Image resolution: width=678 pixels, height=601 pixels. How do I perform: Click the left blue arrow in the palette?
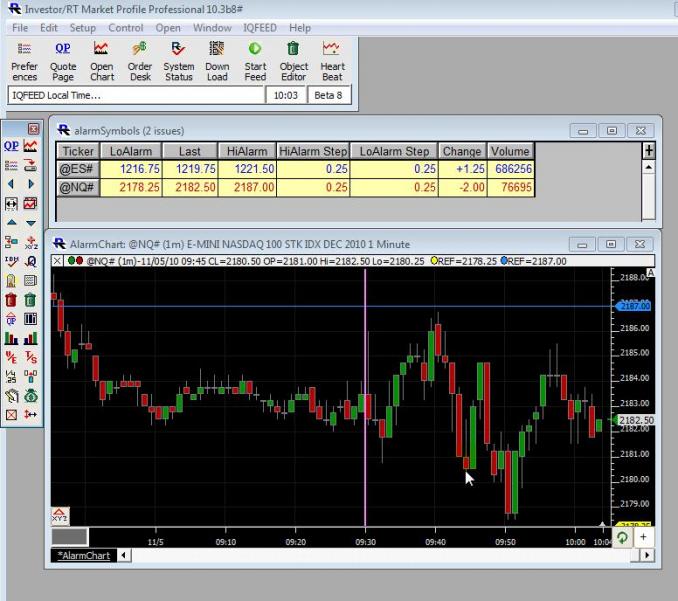11,184
